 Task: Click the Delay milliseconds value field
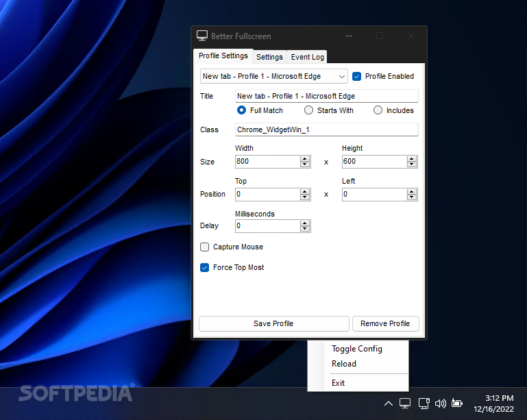coord(267,226)
